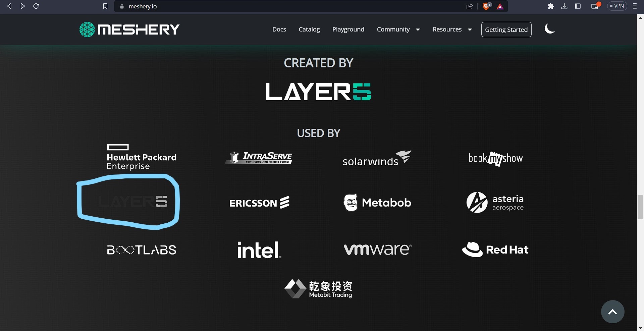Screen dimensions: 644x331
Task: Open the browser menu with the hamburger icon
Action: pos(635,6)
